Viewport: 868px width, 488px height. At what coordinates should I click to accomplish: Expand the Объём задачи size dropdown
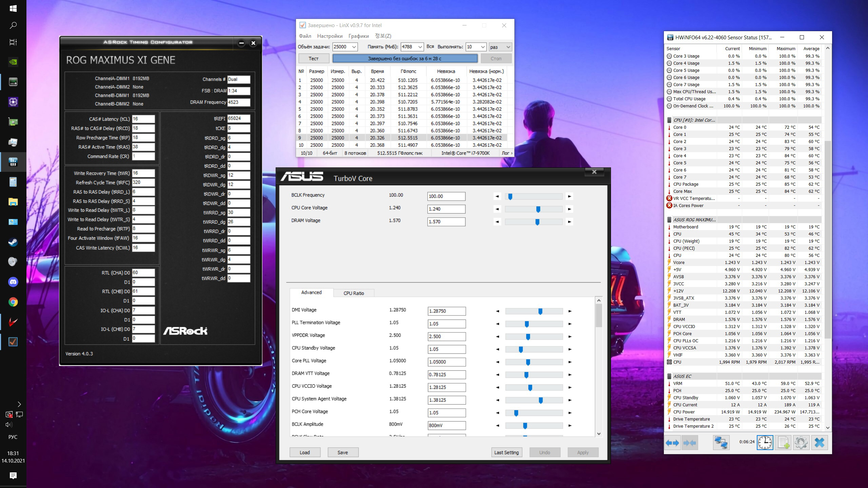[x=354, y=47]
